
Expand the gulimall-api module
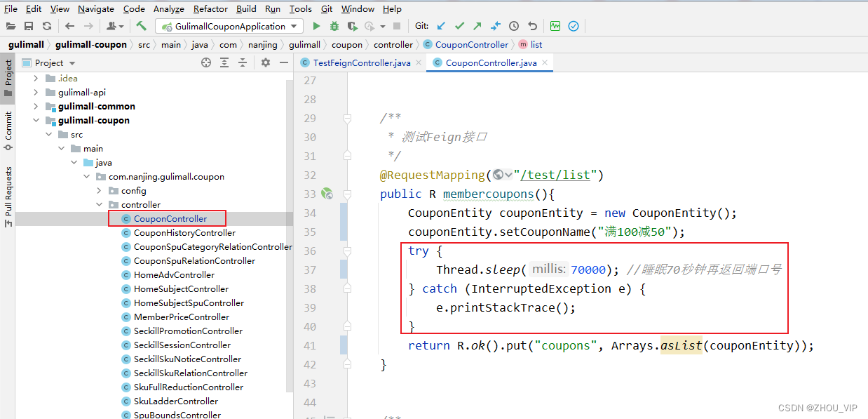[36, 92]
